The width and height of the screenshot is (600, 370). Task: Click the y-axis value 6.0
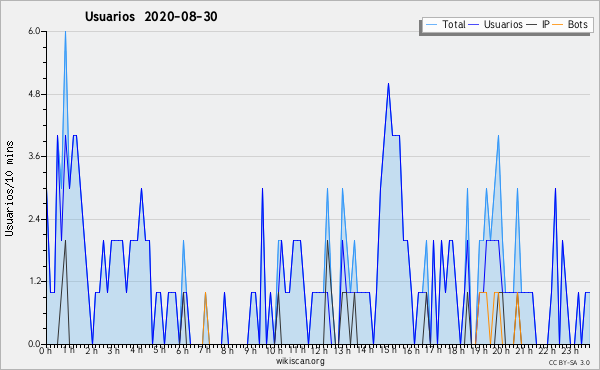[x=34, y=31]
